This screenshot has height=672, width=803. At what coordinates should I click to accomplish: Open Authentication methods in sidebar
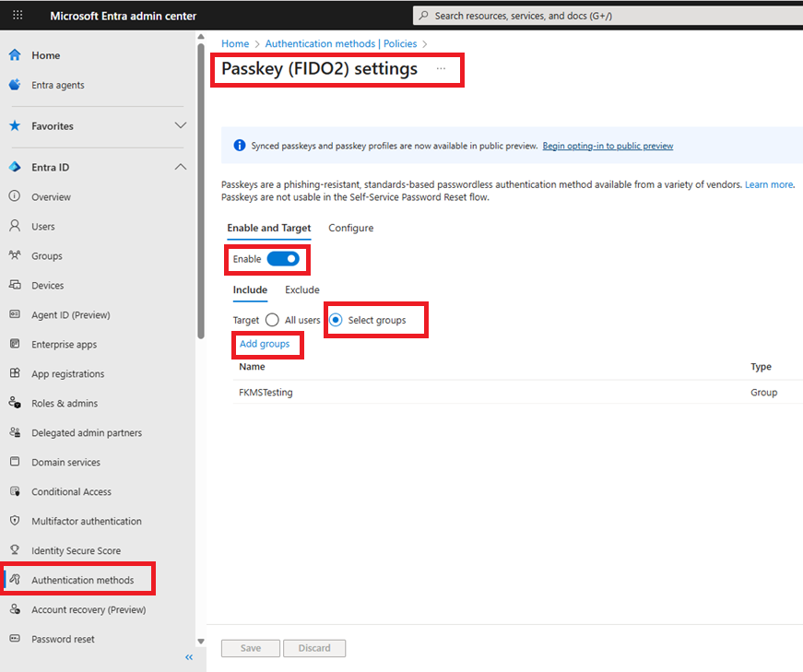click(x=82, y=580)
